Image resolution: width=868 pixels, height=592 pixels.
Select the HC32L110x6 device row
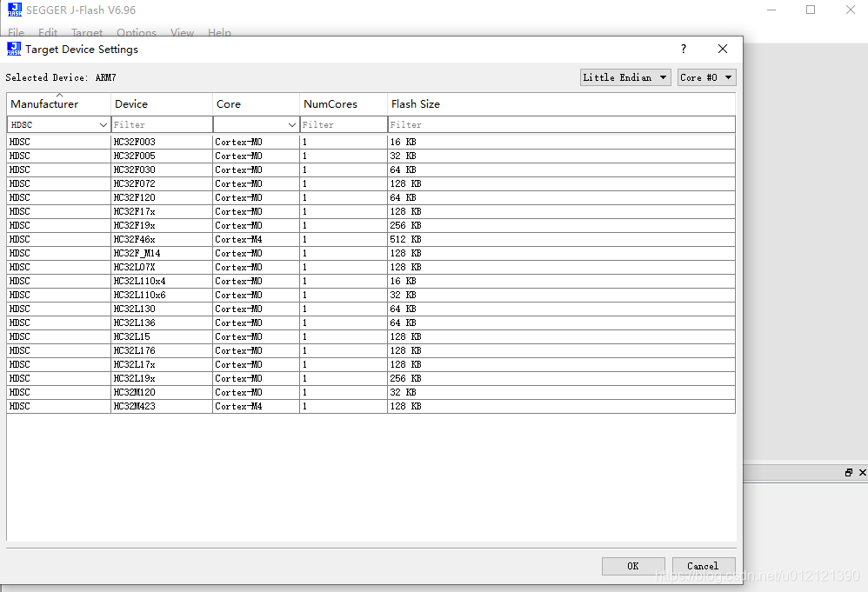coord(371,295)
